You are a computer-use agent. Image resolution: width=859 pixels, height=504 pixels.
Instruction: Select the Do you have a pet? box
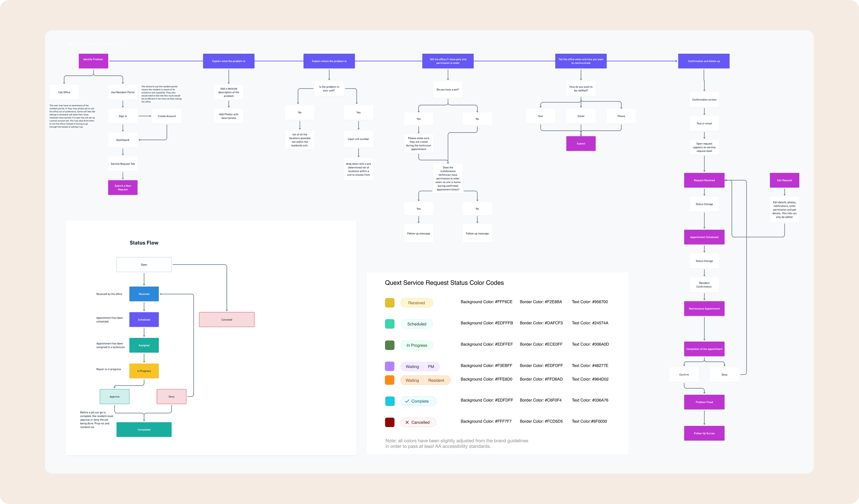(448, 90)
